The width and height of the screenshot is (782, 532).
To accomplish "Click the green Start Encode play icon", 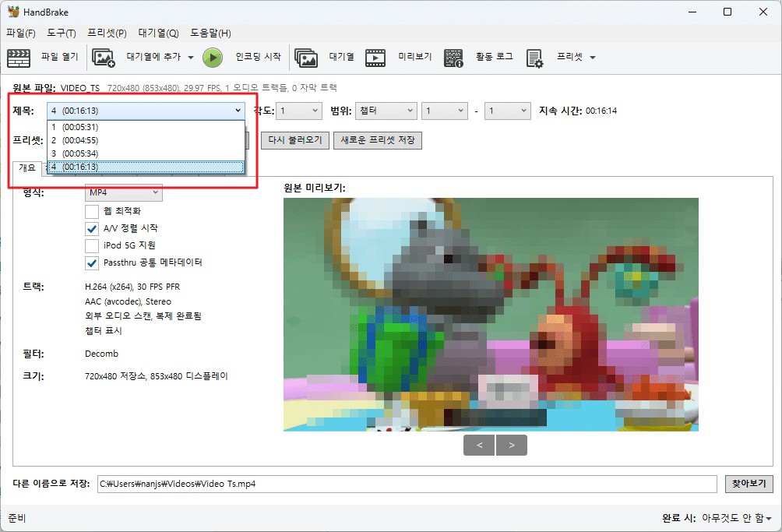I will click(x=213, y=58).
